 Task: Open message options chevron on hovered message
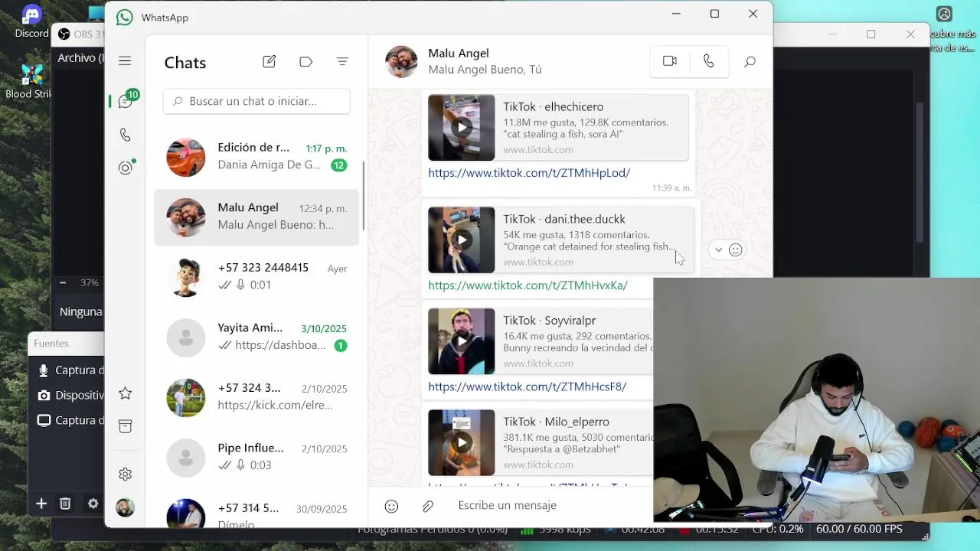pos(718,249)
